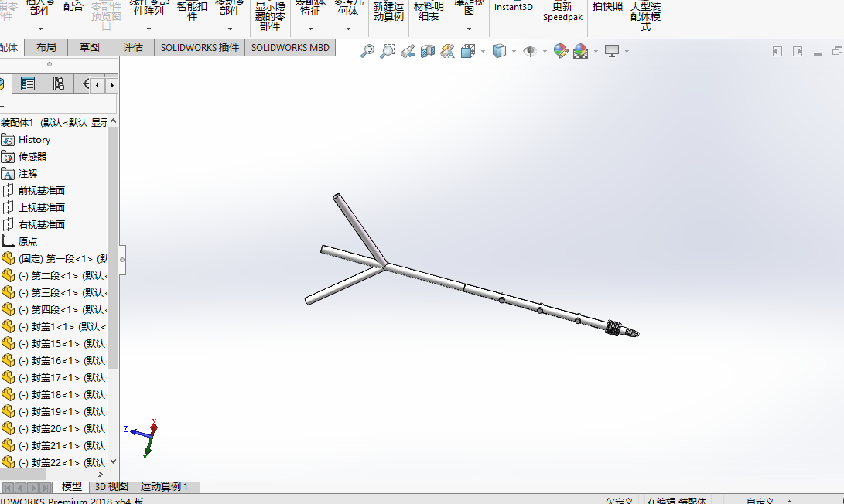Viewport: 844px width, 504px height.
Task: Click the Edit Appearance color ball icon
Action: [x=560, y=51]
